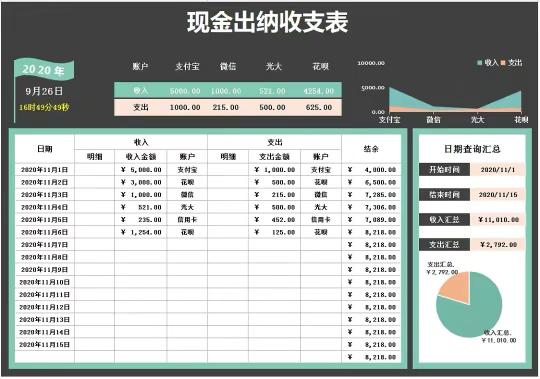Click pie label 收入汇总 ¥11,010.00
The width and height of the screenshot is (540, 379).
[498, 336]
